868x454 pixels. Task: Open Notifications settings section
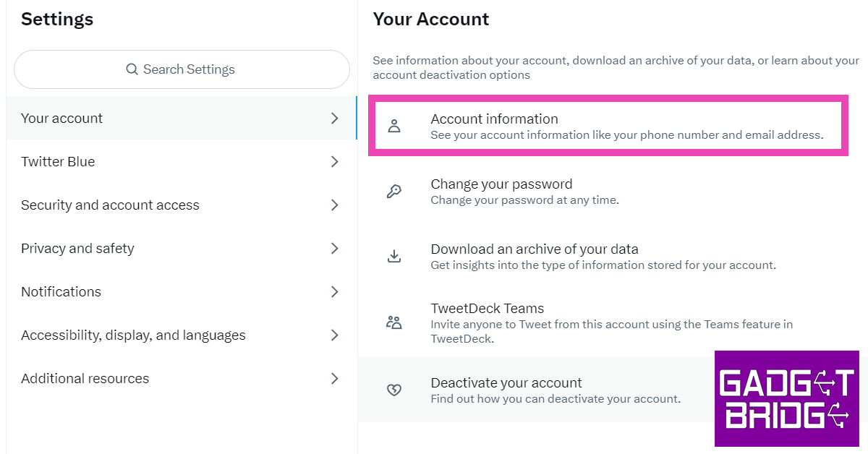tap(61, 291)
